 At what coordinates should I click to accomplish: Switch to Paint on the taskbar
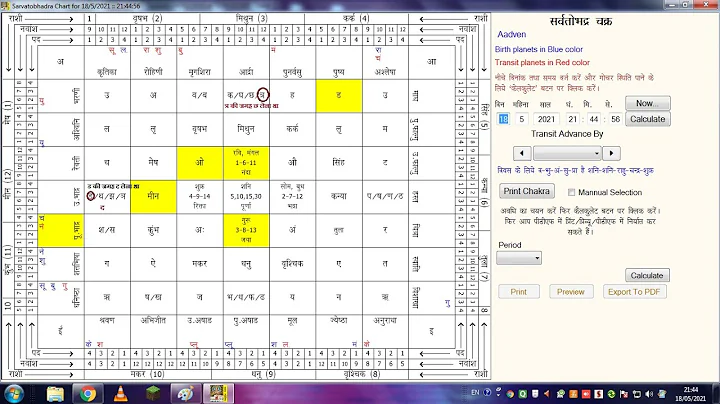pos(186,394)
